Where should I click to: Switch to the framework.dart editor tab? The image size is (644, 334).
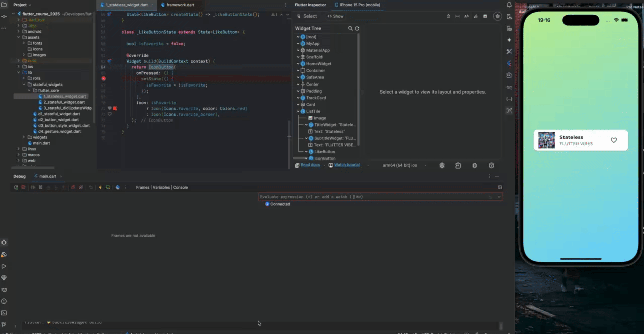click(x=180, y=5)
